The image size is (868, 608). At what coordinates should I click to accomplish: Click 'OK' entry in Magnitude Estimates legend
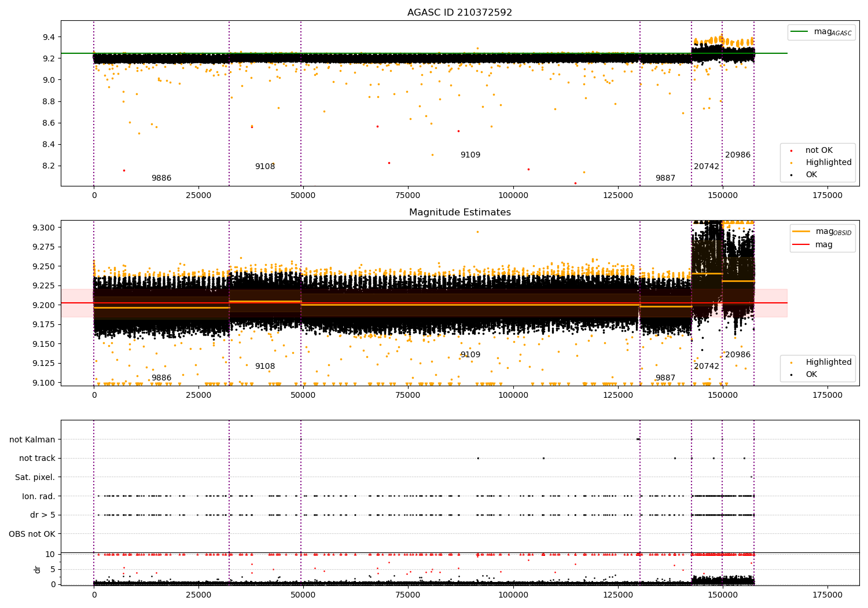(811, 374)
